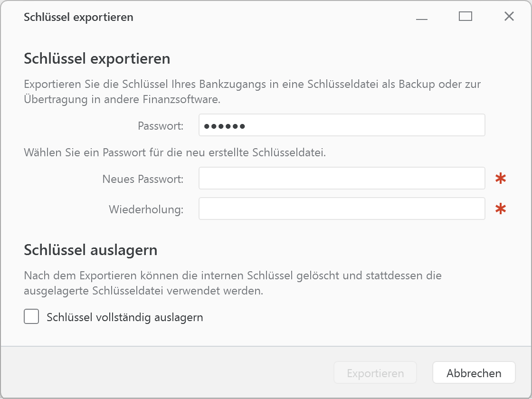Image resolution: width=532 pixels, height=399 pixels.
Task: Click the minimize icon in the title bar
Action: click(422, 17)
